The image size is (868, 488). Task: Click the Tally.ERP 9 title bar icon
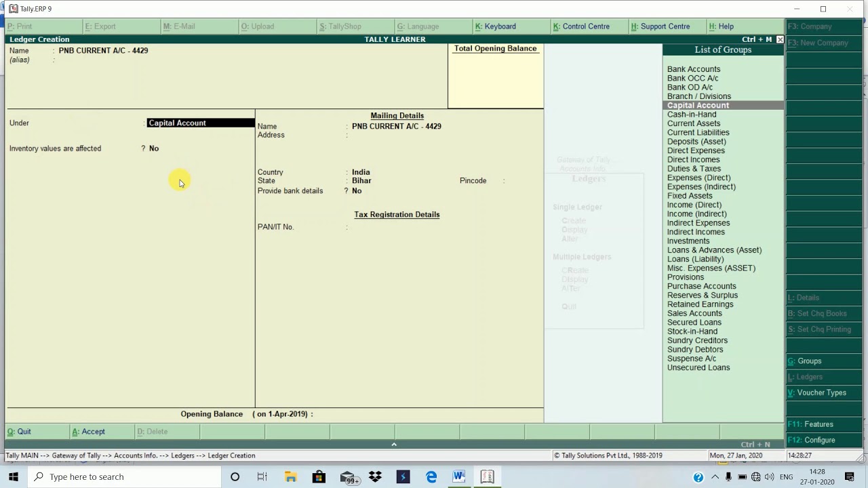click(13, 9)
